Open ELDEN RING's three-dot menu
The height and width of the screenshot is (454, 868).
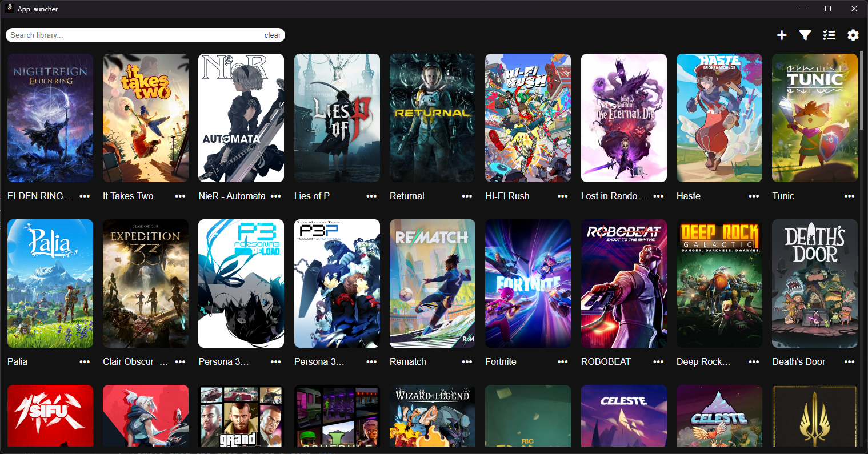85,196
